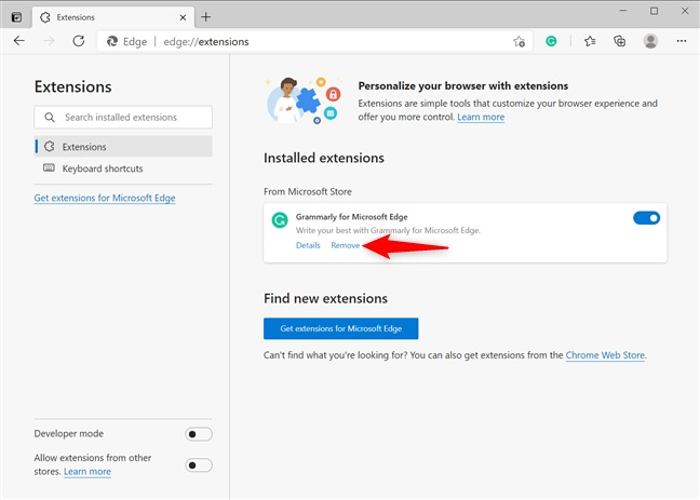
Task: Select the Extensions sidebar item
Action: pyautogui.click(x=123, y=146)
